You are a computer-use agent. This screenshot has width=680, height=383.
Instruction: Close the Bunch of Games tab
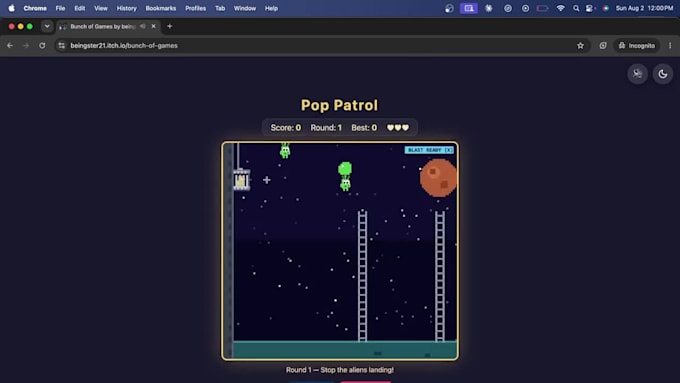(154, 26)
